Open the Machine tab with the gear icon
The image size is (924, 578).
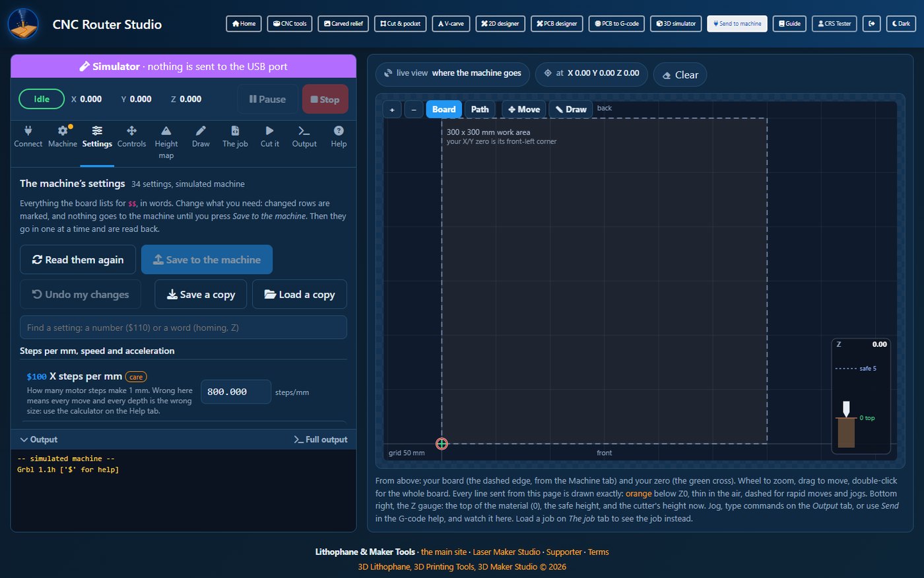click(63, 137)
